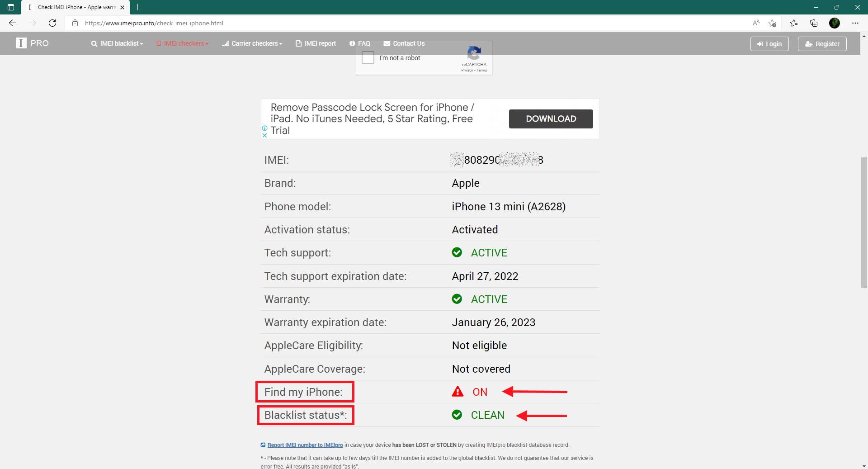Open the Report IMEI number to IMEIpro link
868x469 pixels.
point(305,445)
